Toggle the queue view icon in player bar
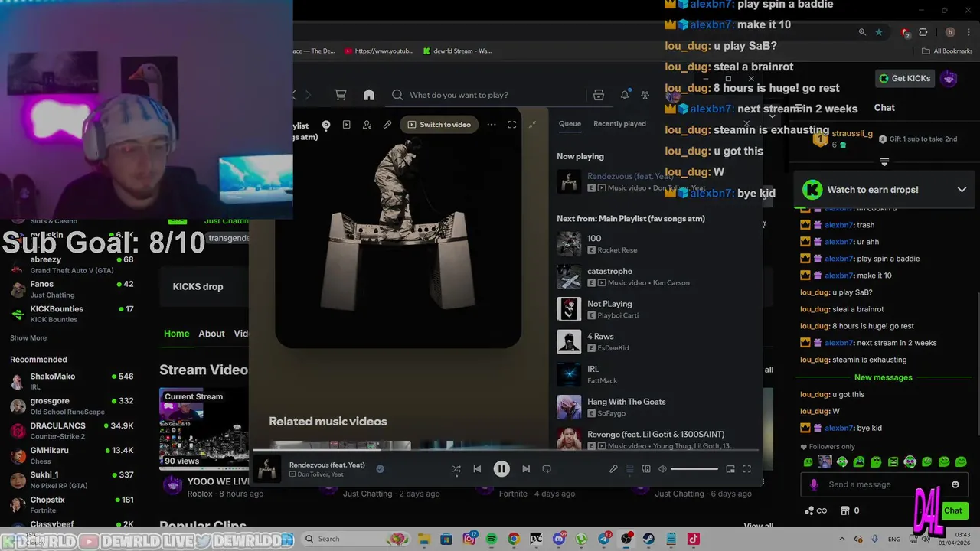Screen dimensions: 980x551 pos(630,469)
